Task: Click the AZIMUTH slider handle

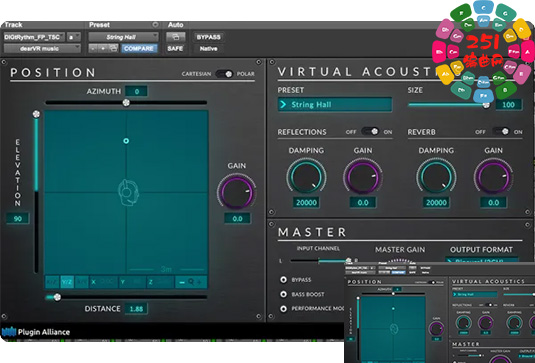Action: 126,102
